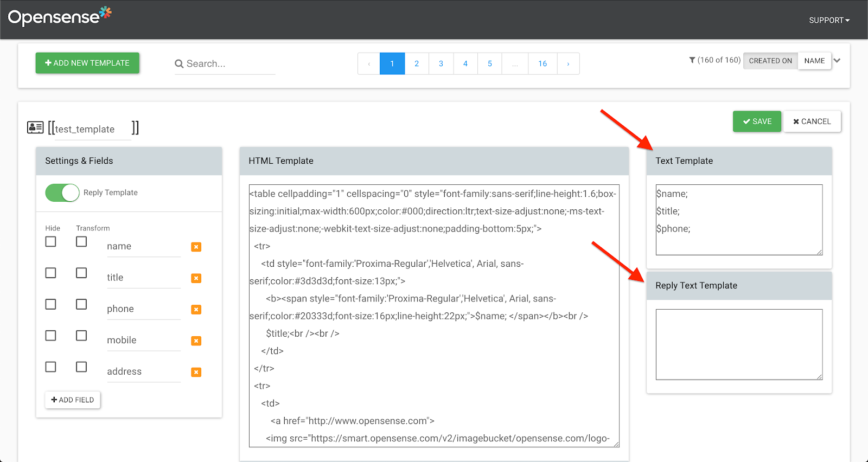Click inside the Reply Text Template textarea
Screen dimensions: 868x462
[x=739, y=344]
